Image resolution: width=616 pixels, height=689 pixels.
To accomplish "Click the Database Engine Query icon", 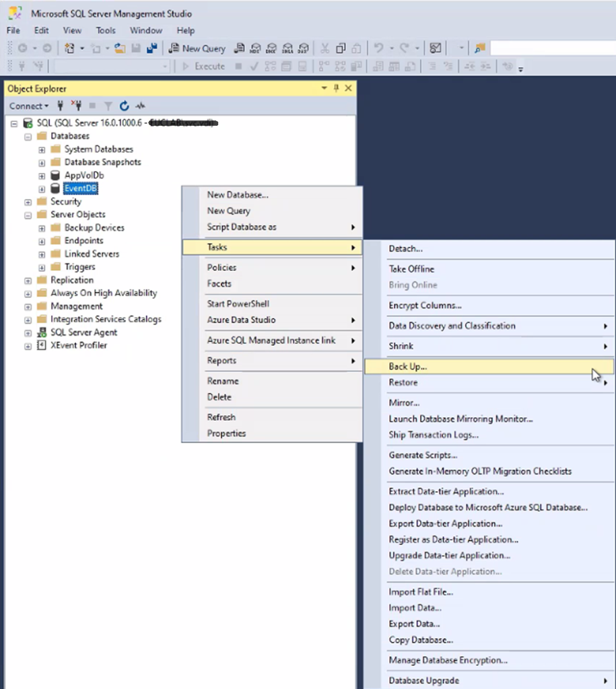I will (x=239, y=48).
